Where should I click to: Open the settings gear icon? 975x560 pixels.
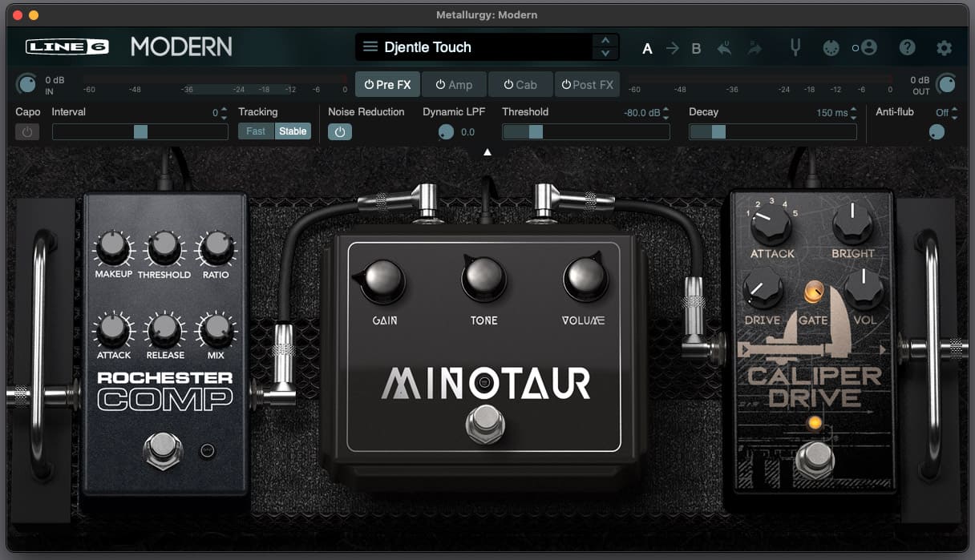[x=945, y=48]
